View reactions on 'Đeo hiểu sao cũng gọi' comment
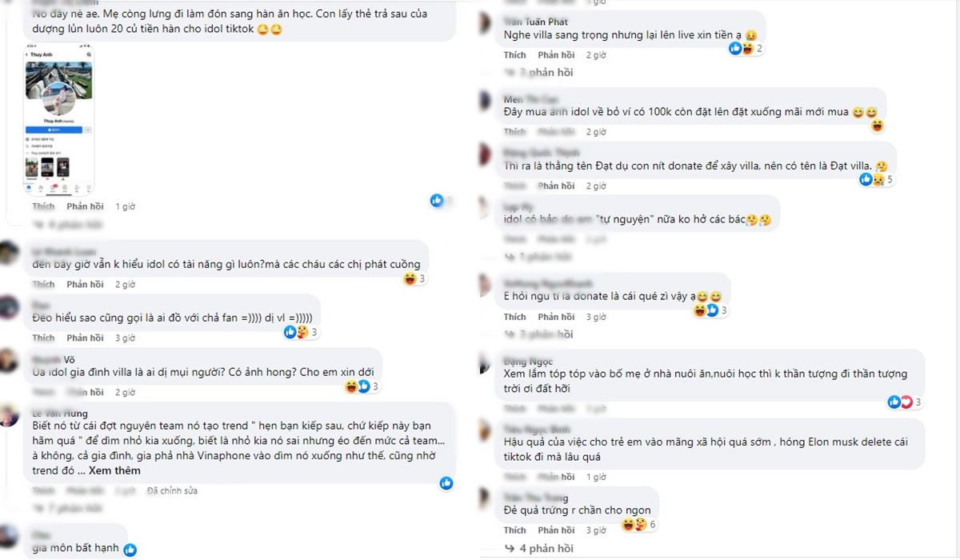The width and height of the screenshot is (960, 560). point(296,332)
